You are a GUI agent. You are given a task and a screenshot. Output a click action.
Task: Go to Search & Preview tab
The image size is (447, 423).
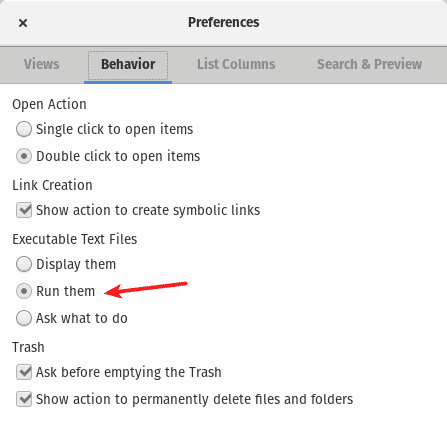click(369, 64)
